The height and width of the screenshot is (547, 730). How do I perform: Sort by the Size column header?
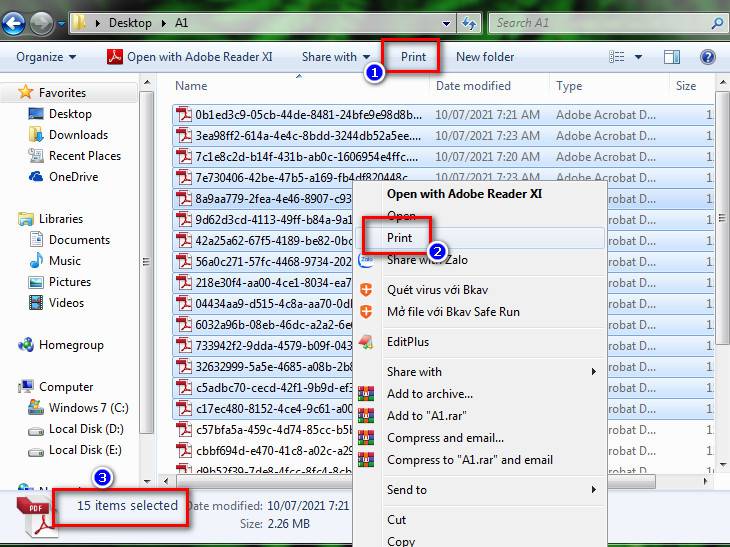click(686, 86)
